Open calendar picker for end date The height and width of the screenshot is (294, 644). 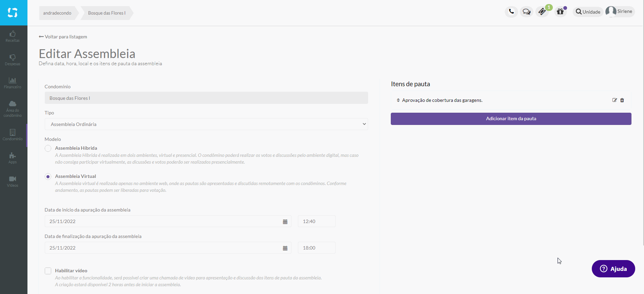(x=285, y=248)
